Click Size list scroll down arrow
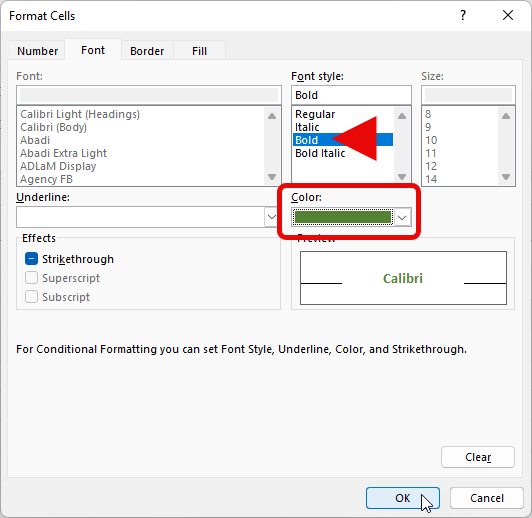The width and height of the screenshot is (532, 518). [506, 177]
